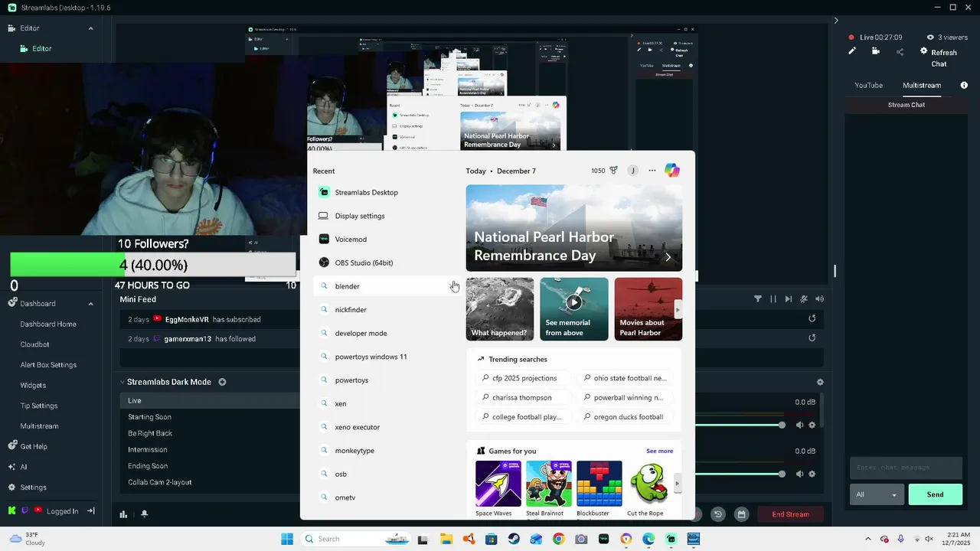Open the audio mixer settings gear
Screen dimensions: 980x551
820,382
